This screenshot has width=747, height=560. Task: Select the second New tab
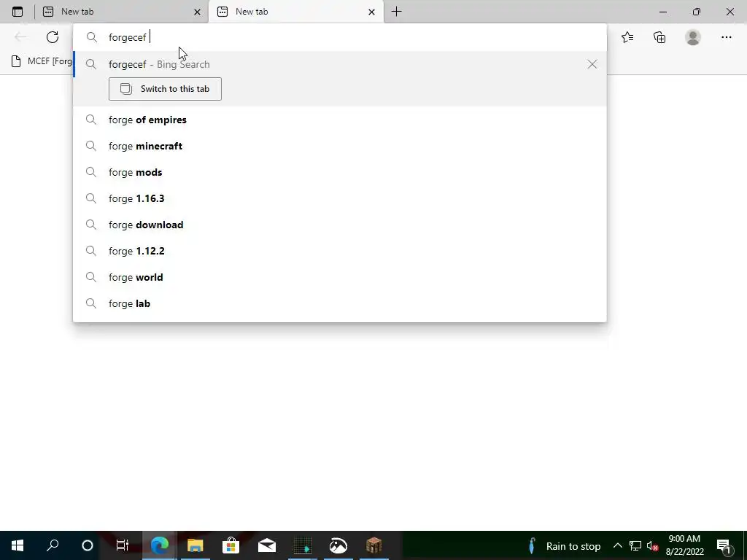(296, 12)
